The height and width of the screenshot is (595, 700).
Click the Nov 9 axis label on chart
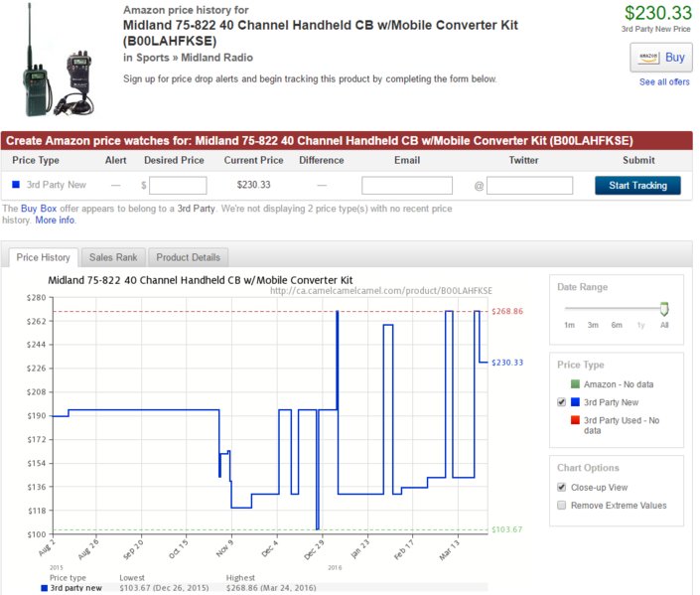pyautogui.click(x=224, y=549)
